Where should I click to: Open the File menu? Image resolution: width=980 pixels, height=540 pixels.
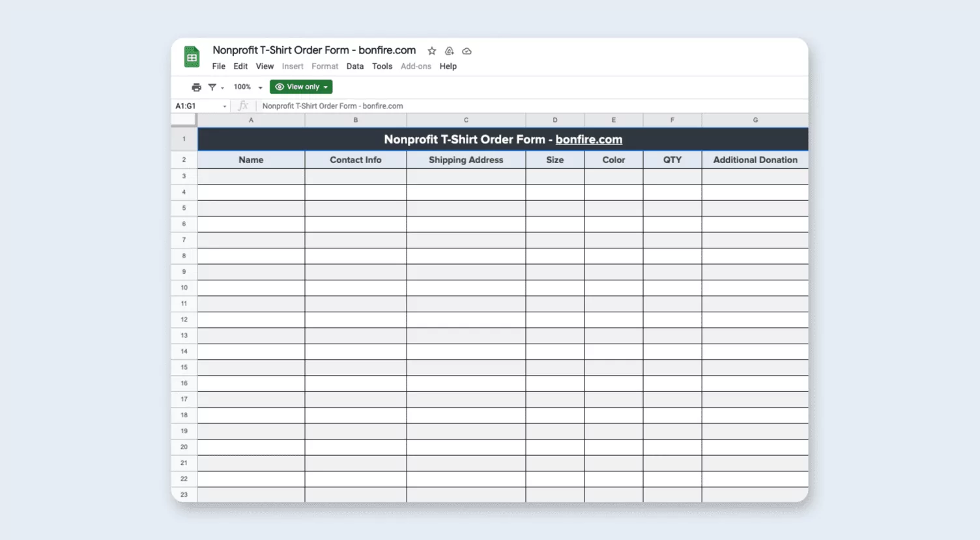(218, 67)
